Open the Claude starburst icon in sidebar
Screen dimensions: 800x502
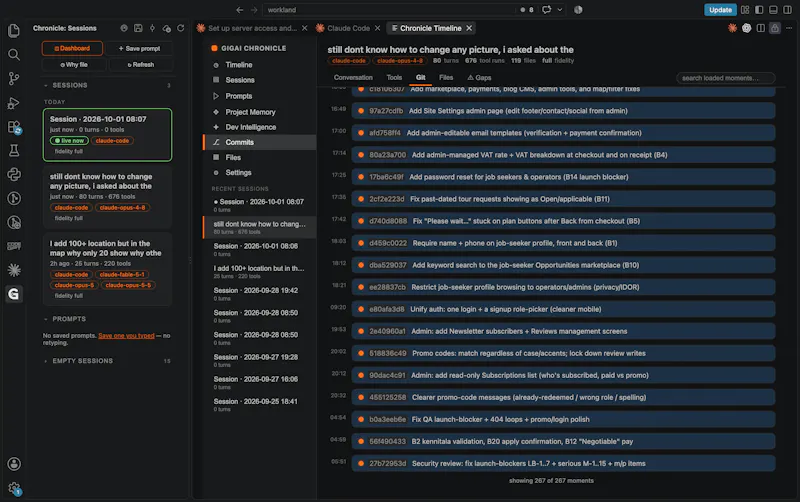(x=14, y=270)
